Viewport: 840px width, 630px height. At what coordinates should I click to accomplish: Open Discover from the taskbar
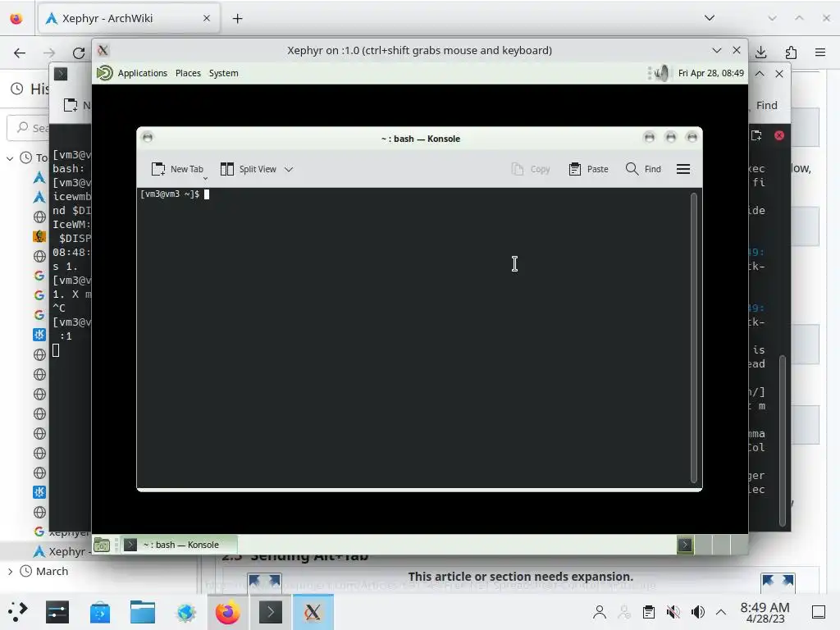click(x=100, y=612)
